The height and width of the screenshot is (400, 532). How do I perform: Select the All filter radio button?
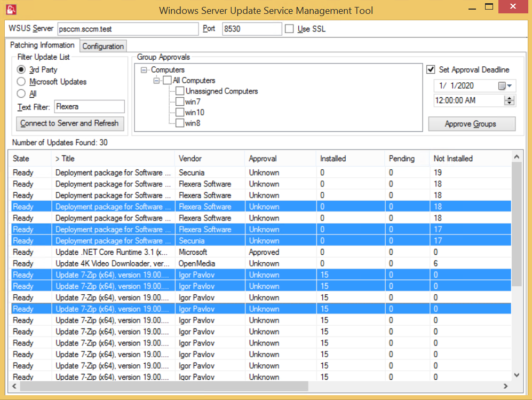[x=21, y=94]
